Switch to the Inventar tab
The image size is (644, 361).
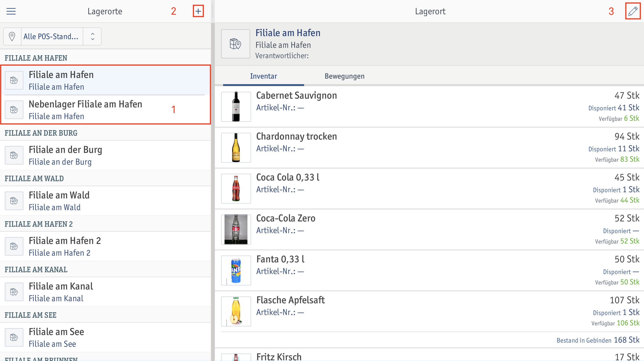(264, 76)
